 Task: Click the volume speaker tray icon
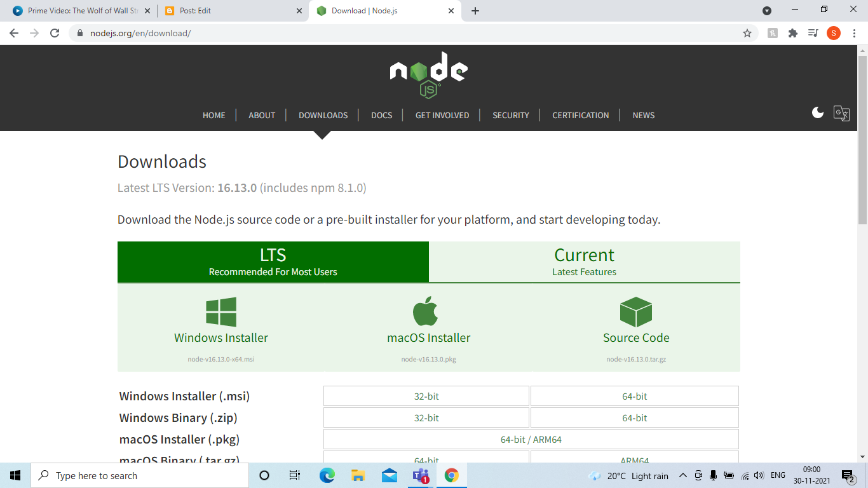tap(759, 475)
